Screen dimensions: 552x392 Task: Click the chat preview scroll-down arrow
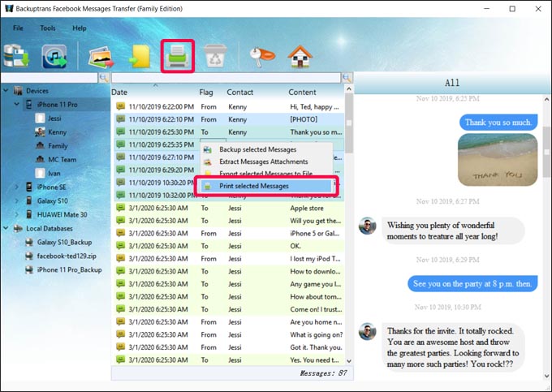coord(547,376)
